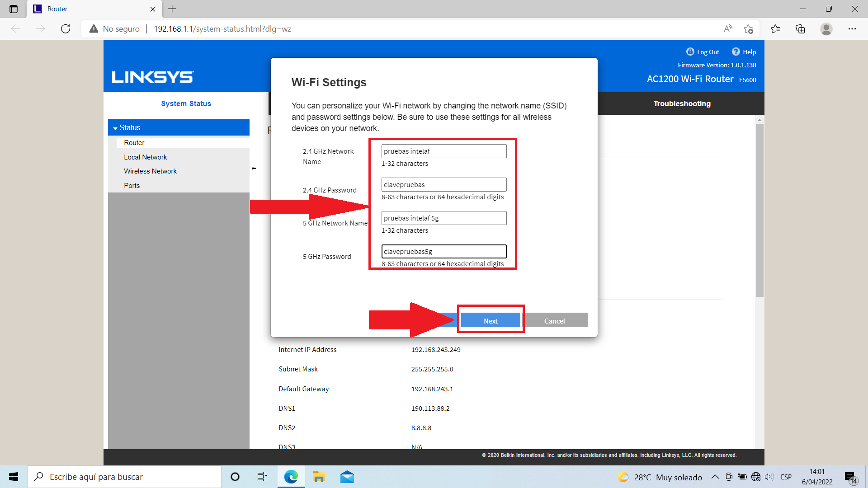
Task: Open browser Collections icon
Action: (x=800, y=29)
